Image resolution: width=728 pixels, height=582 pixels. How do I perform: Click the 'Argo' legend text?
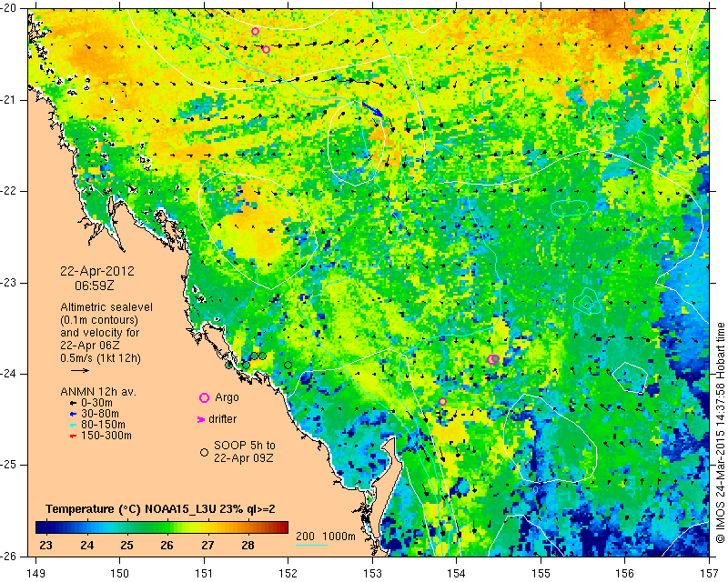pyautogui.click(x=227, y=397)
